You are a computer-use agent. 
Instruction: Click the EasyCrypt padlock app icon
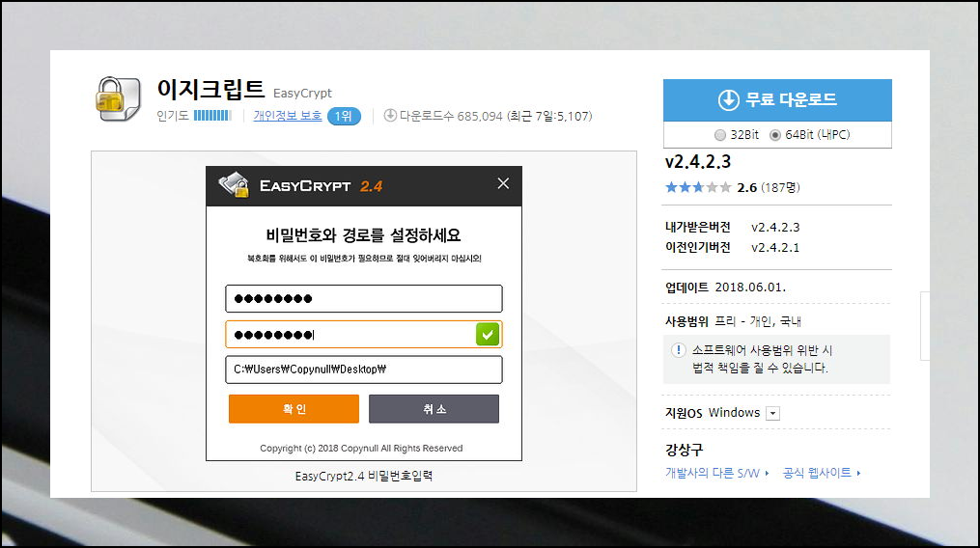118,98
